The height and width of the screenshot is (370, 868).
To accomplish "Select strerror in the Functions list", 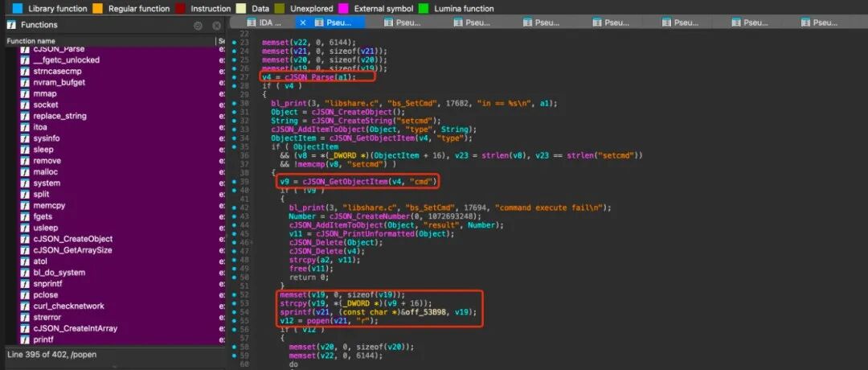I will (47, 317).
